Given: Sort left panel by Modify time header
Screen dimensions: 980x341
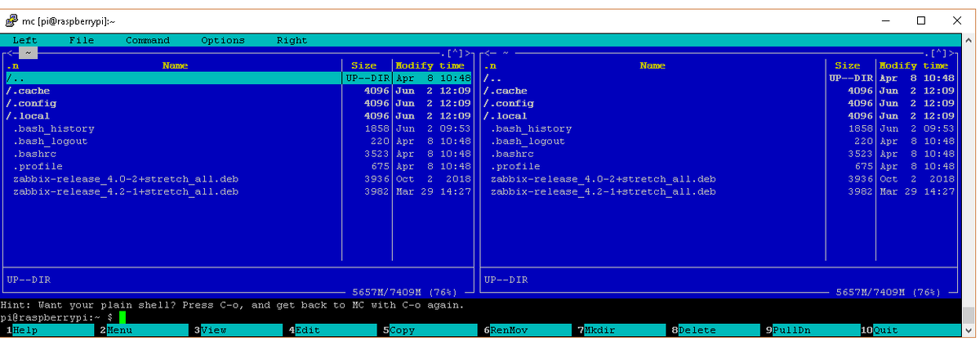Looking at the screenshot, I should pyautogui.click(x=430, y=65).
